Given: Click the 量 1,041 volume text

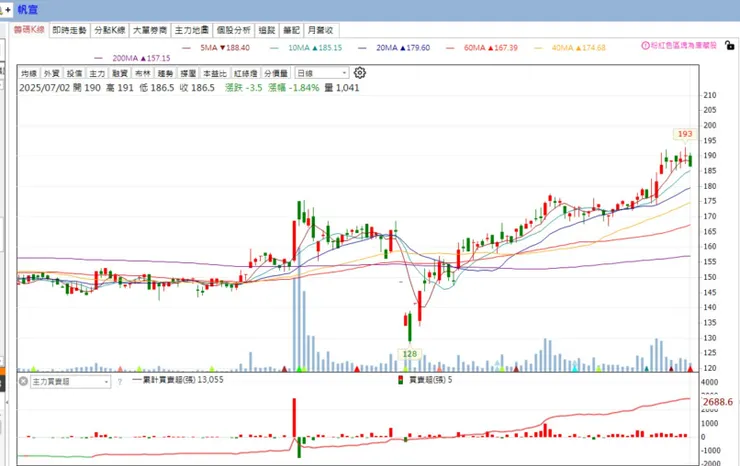Looking at the screenshot, I should point(342,88).
